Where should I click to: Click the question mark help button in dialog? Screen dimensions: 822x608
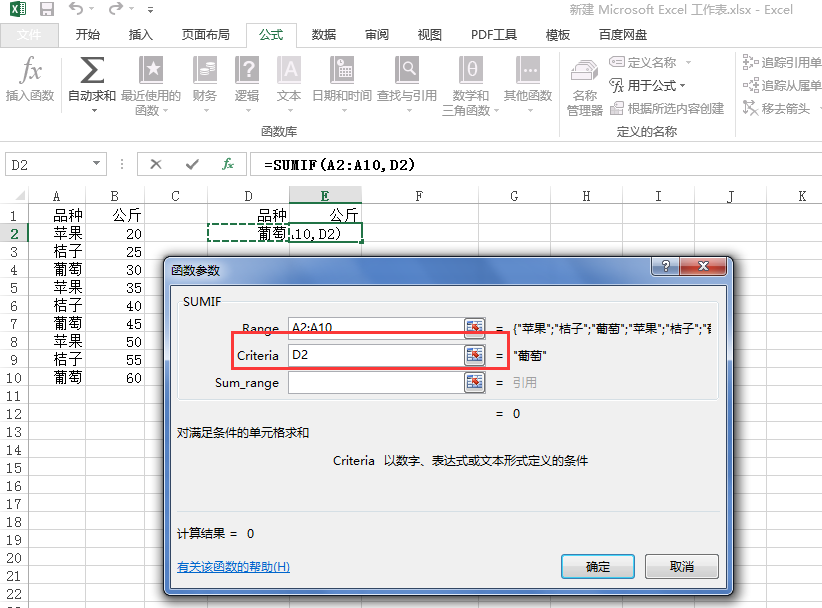click(x=665, y=266)
